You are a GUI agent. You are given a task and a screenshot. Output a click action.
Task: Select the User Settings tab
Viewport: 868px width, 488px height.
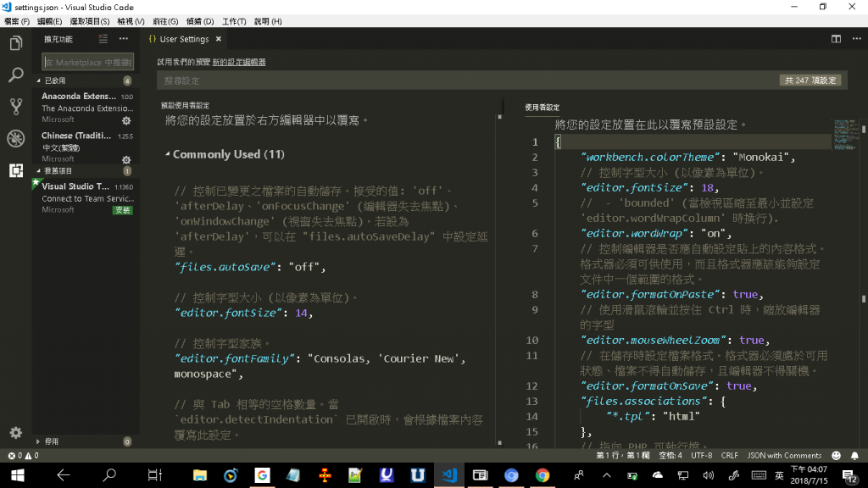pyautogui.click(x=184, y=39)
